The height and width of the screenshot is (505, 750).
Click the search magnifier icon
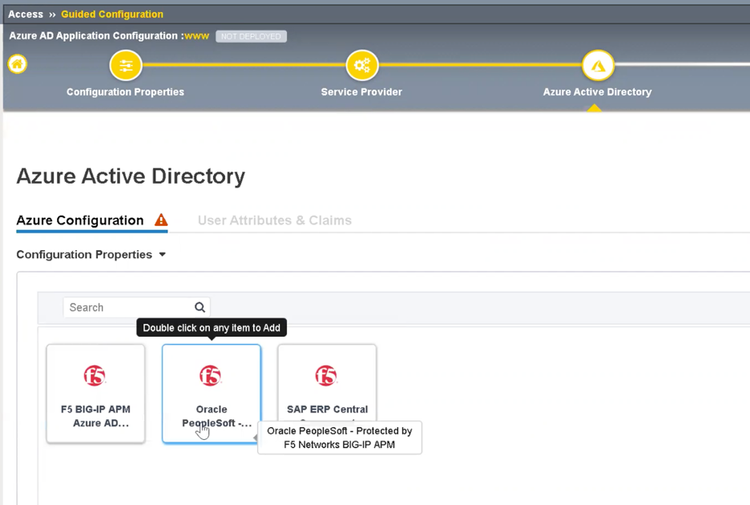[x=200, y=308]
